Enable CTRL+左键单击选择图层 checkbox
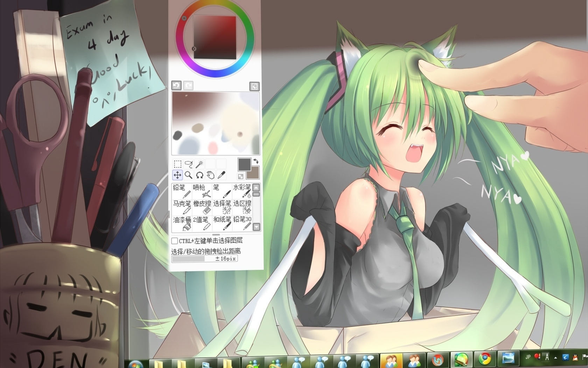The width and height of the screenshot is (588, 368). (174, 241)
